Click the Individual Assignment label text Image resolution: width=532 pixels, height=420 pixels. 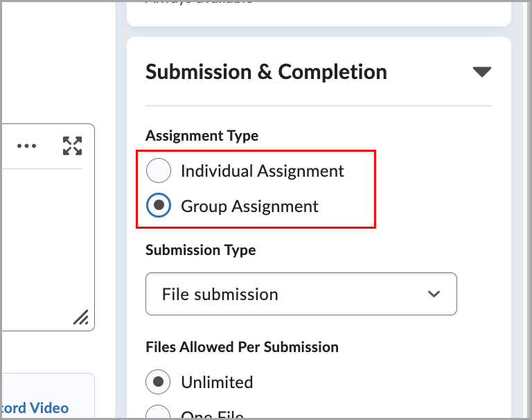pos(263,170)
